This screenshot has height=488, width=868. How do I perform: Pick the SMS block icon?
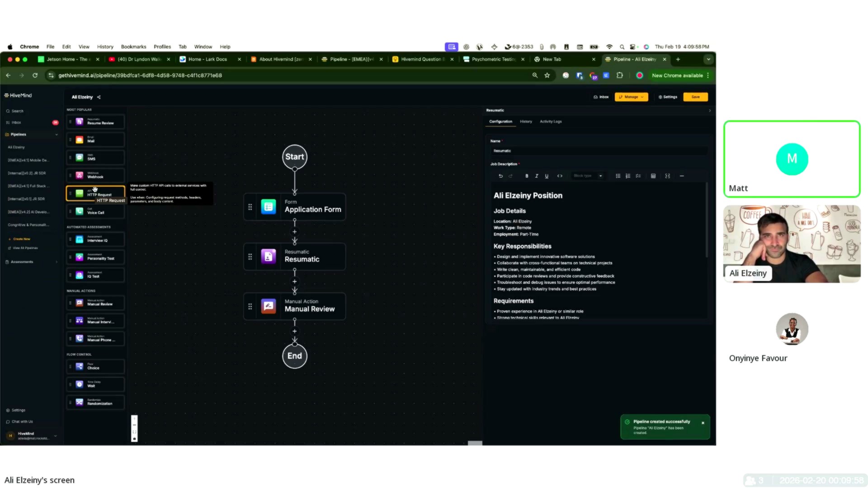[x=80, y=158]
